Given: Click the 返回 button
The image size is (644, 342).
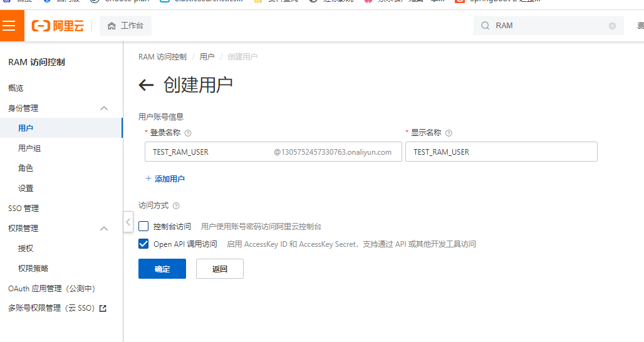Looking at the screenshot, I should coord(220,269).
